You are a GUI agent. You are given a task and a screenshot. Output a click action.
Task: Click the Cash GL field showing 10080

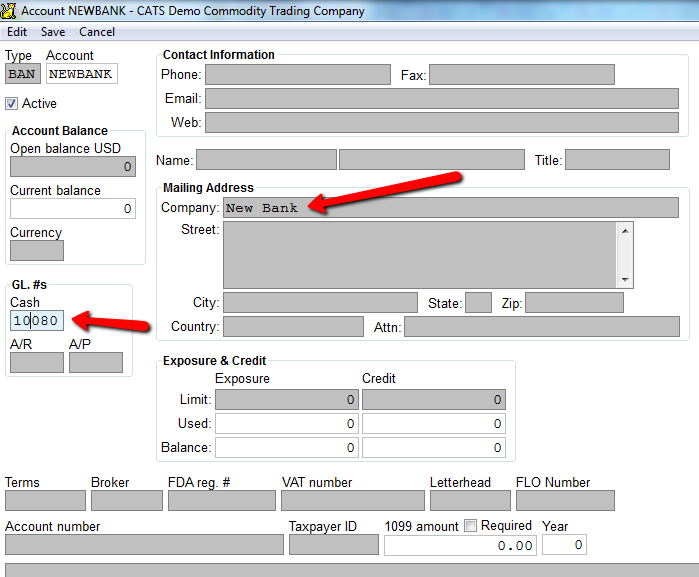point(37,321)
